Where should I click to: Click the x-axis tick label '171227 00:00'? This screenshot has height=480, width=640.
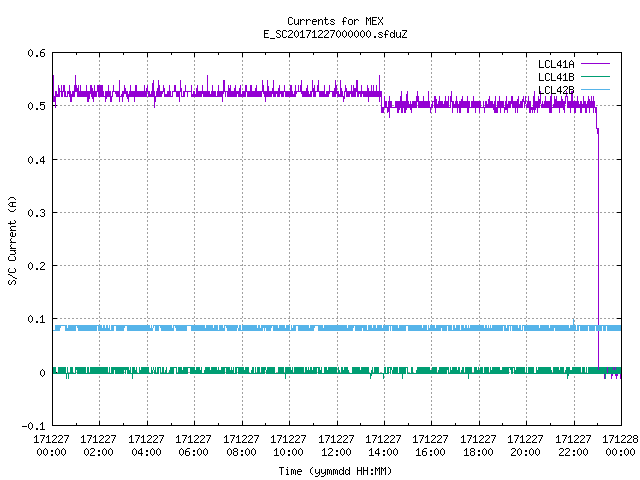coord(51,445)
